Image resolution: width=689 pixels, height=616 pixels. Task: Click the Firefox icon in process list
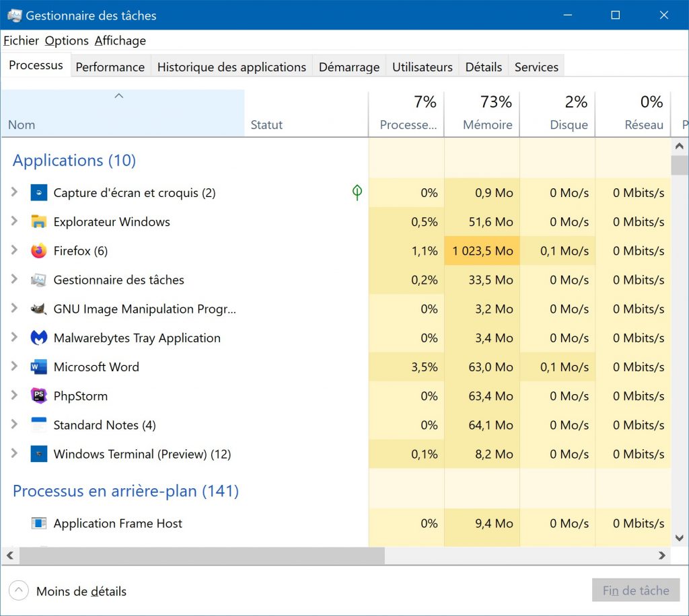[x=39, y=251]
